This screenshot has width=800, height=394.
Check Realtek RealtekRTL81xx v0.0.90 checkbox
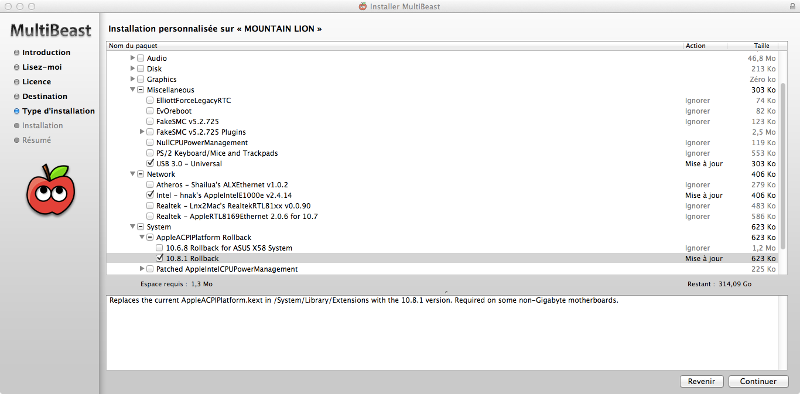pyautogui.click(x=149, y=206)
